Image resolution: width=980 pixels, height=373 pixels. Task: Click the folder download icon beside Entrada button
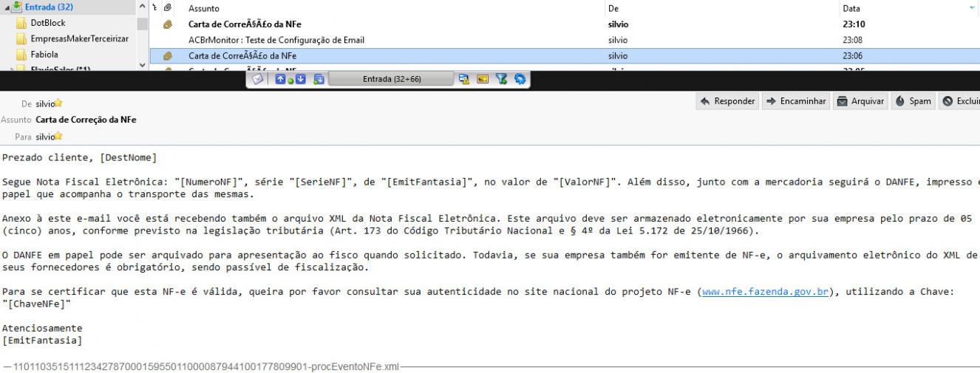pos(319,79)
